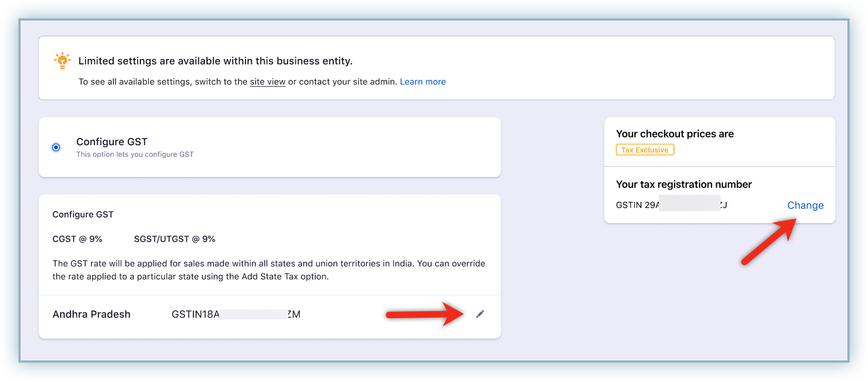Click the 'CGST @ 9%' rate

(77, 239)
